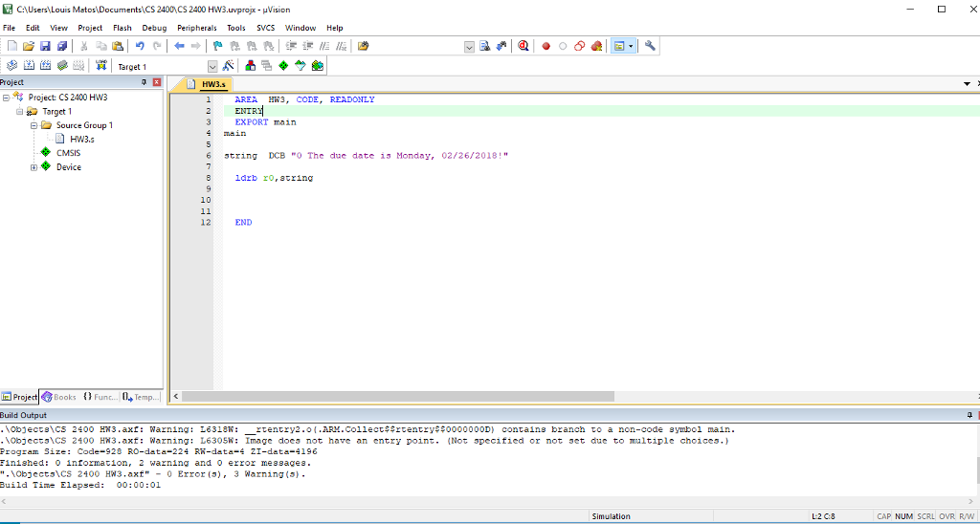
Task: Unindent the selected lines
Action: (307, 46)
